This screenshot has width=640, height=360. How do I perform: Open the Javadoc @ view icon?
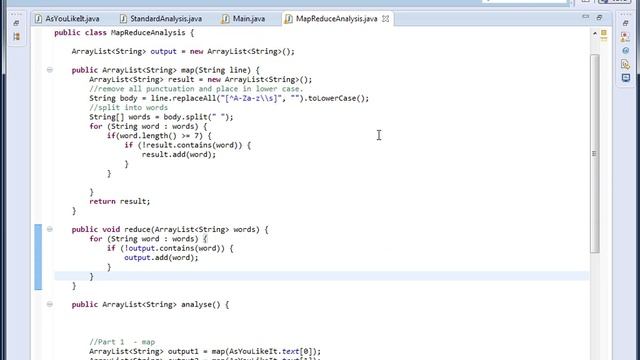(x=626, y=51)
